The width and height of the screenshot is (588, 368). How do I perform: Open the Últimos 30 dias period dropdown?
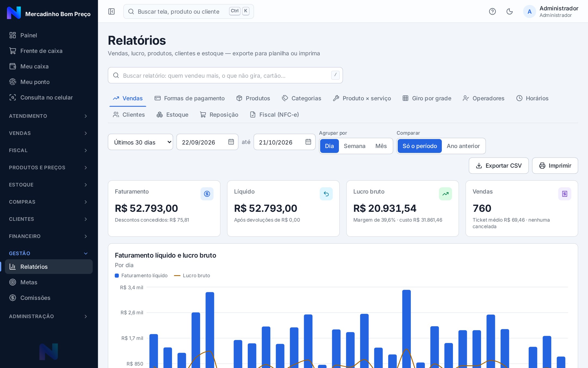coord(140,142)
